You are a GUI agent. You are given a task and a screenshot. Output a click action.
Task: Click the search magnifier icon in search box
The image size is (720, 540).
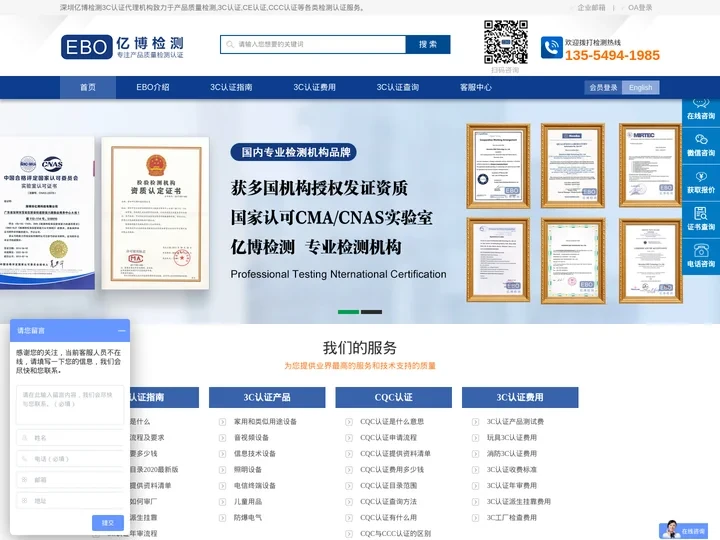coord(230,45)
